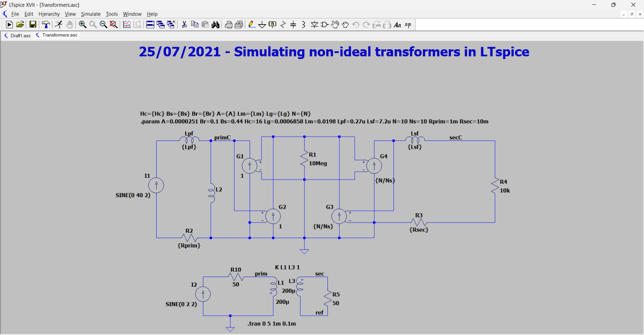Place a diode component
Image resolution: width=644 pixels, height=335 pixels.
[x=314, y=24]
